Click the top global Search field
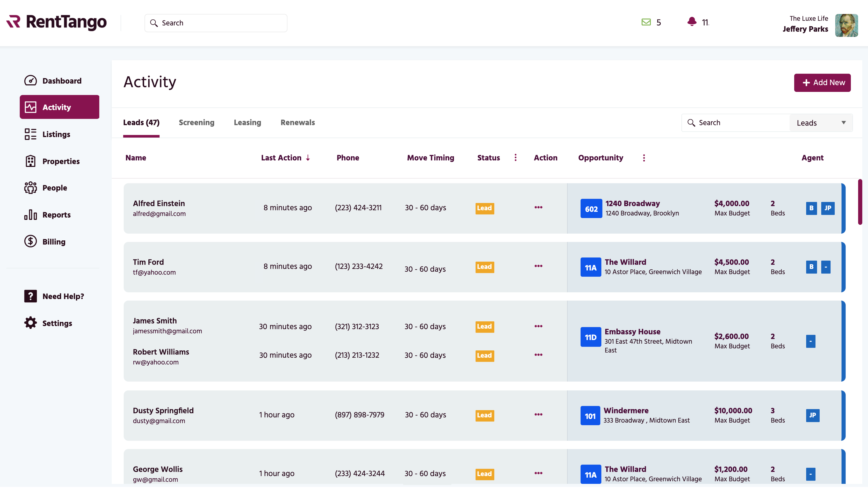This screenshot has height=488, width=868. click(x=216, y=23)
